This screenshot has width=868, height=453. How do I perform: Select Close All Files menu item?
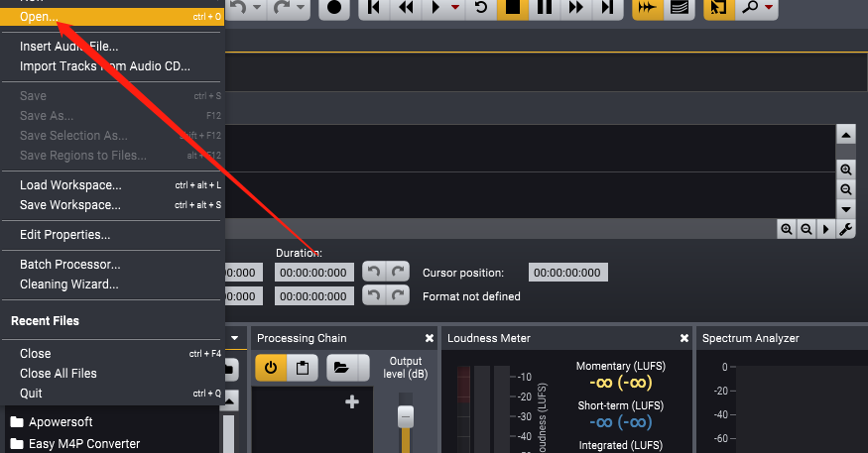[x=111, y=374]
